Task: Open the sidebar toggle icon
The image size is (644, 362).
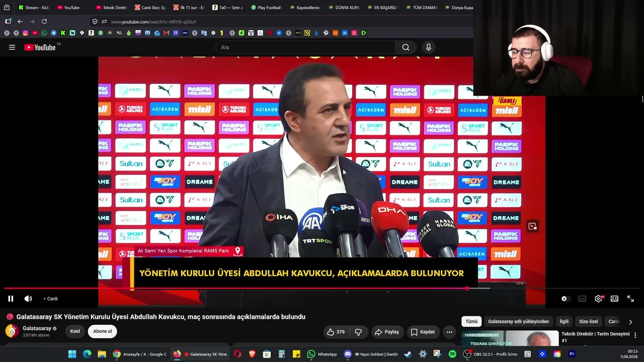Action: pos(8,22)
